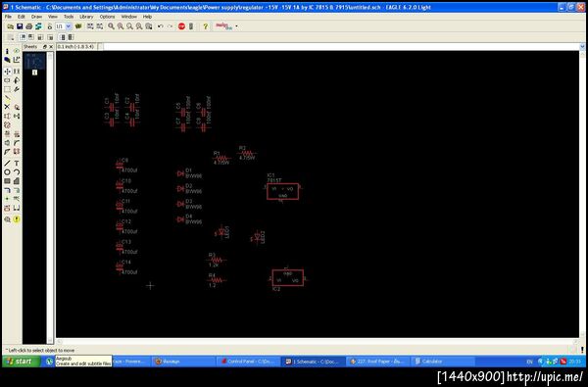Viewport: 588px width, 387px height.
Task: Select the Gateswap tool
Action: click(7, 124)
